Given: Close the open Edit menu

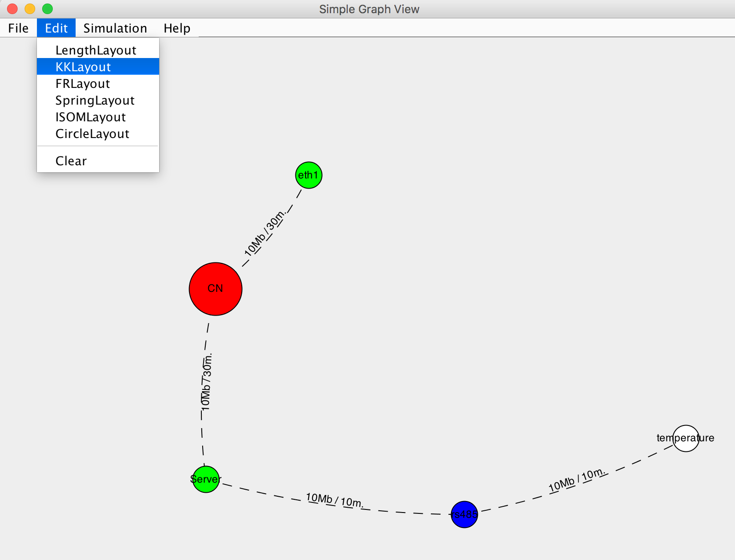Looking at the screenshot, I should [56, 28].
